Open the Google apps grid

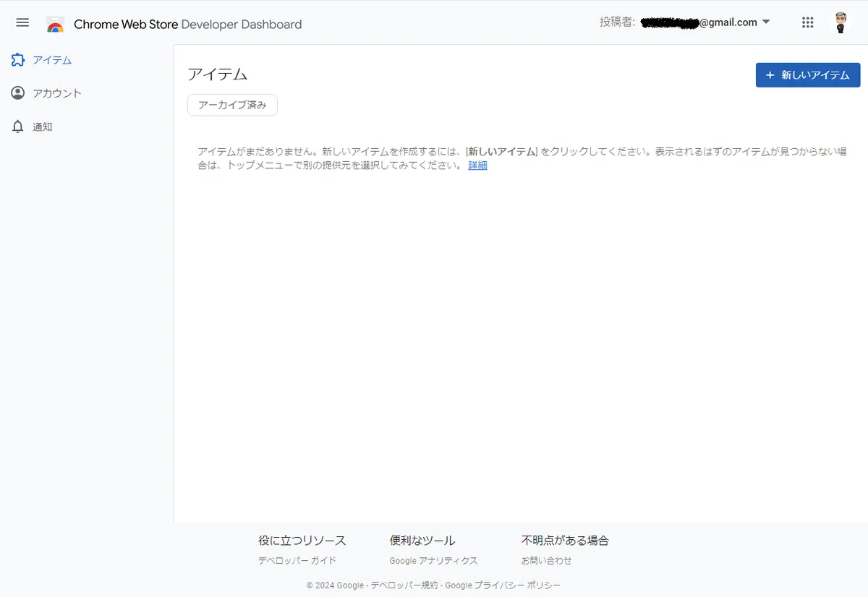click(808, 22)
